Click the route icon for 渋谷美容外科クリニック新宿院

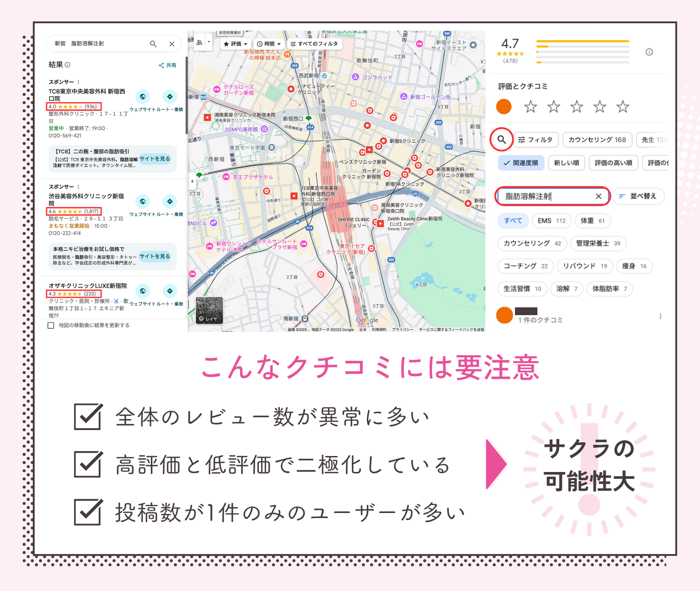[x=170, y=201]
